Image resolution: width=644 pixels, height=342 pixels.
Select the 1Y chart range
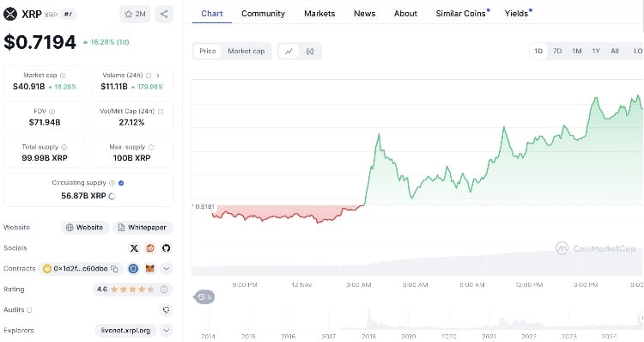point(596,51)
